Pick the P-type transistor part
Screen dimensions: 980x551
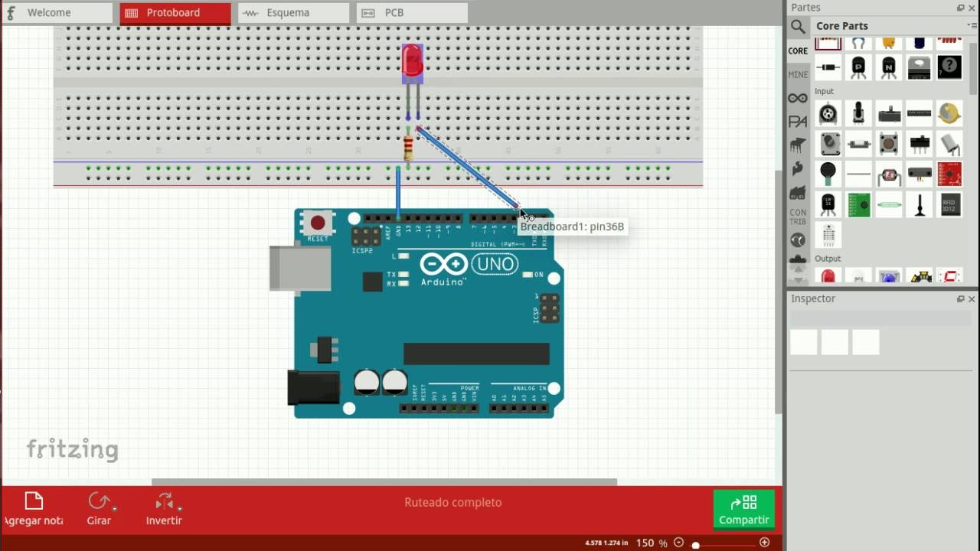tap(858, 67)
